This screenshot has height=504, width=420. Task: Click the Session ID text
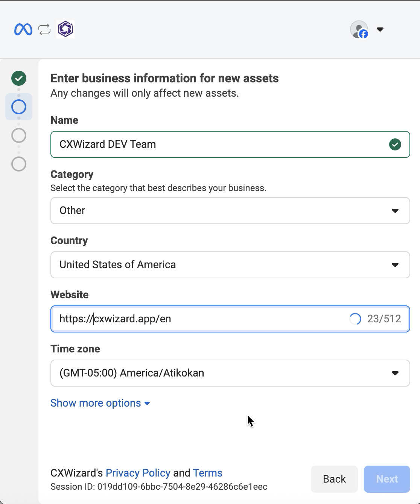click(x=159, y=487)
